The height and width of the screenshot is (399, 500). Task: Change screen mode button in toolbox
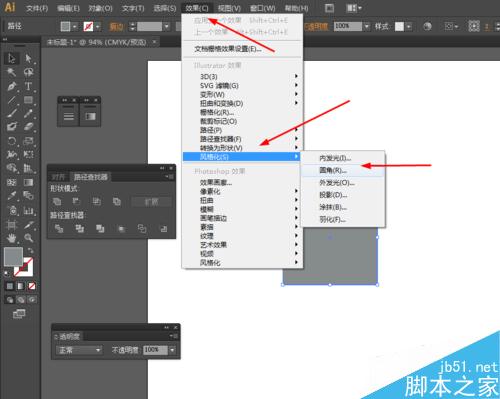pyautogui.click(x=19, y=314)
